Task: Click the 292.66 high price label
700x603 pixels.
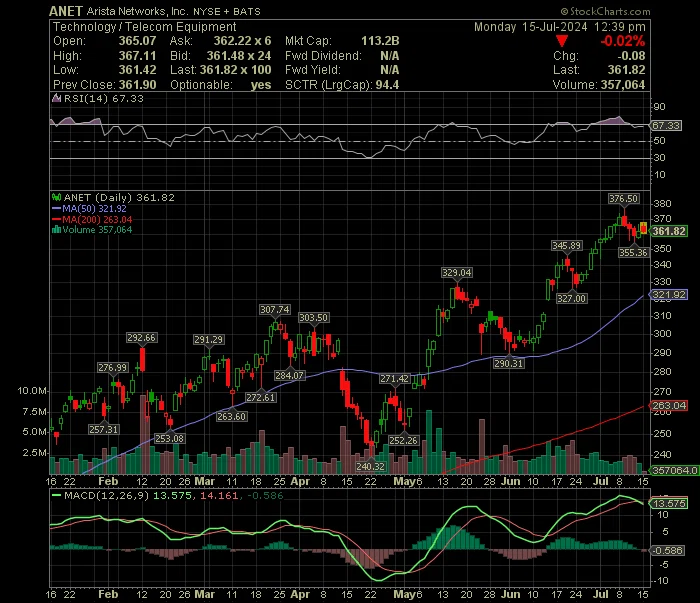Action: point(142,338)
